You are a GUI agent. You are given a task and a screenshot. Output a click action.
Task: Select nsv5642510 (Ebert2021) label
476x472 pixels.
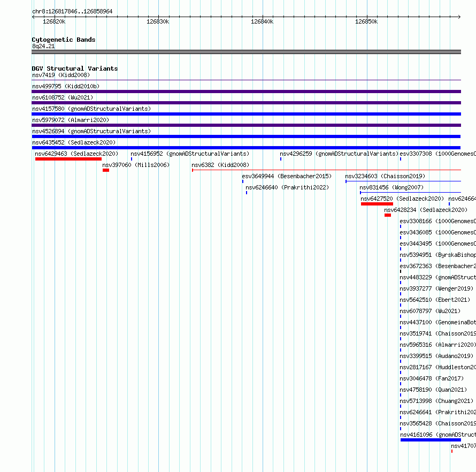[435, 300]
